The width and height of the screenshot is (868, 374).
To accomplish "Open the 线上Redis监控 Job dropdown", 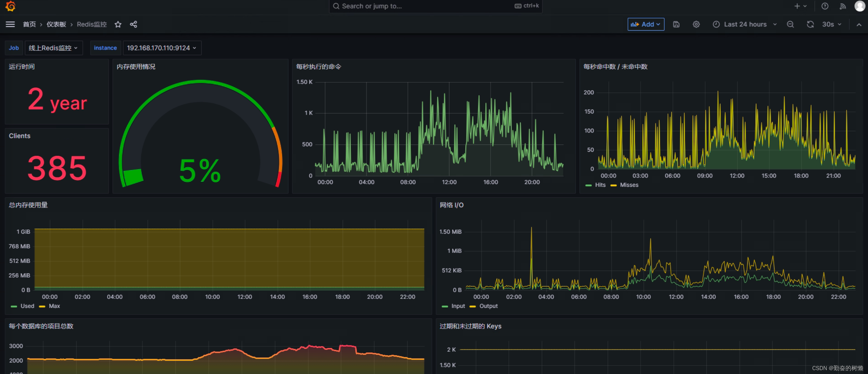I will [54, 48].
